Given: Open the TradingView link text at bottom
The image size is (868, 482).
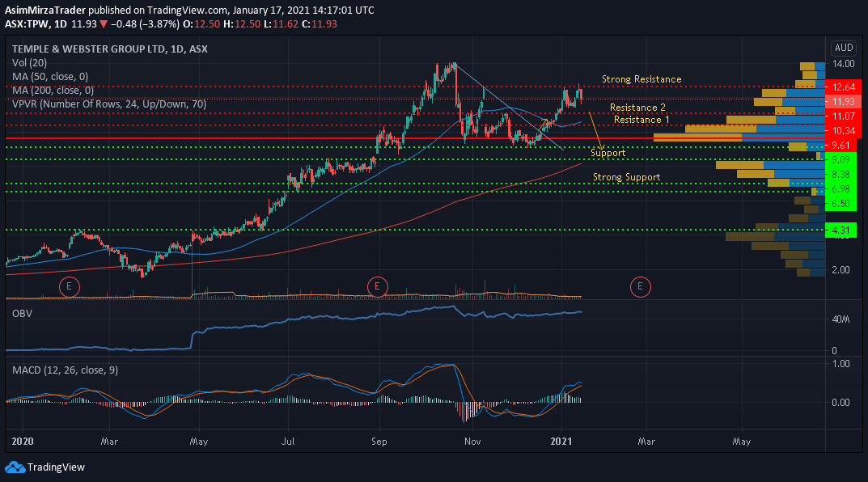Looking at the screenshot, I should 56,467.
